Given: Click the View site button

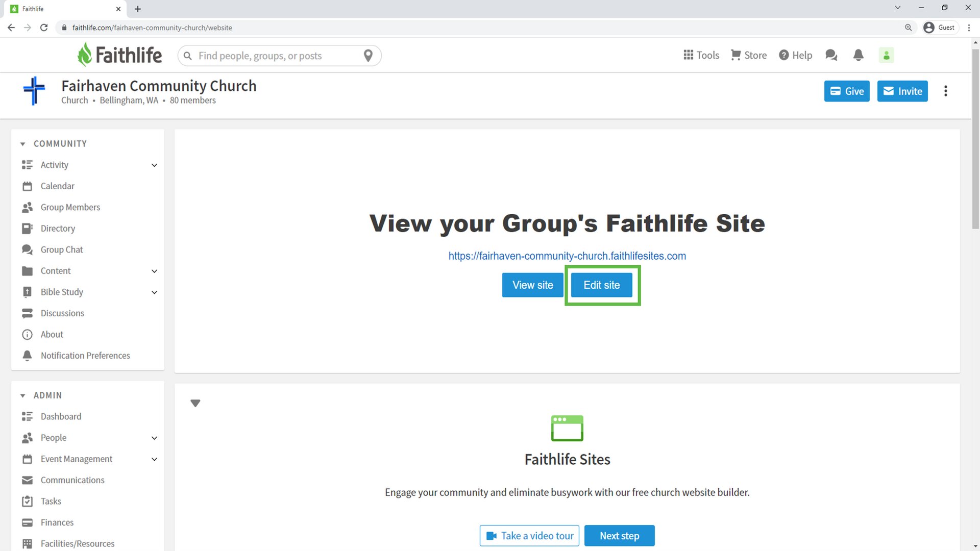Looking at the screenshot, I should click(x=532, y=285).
